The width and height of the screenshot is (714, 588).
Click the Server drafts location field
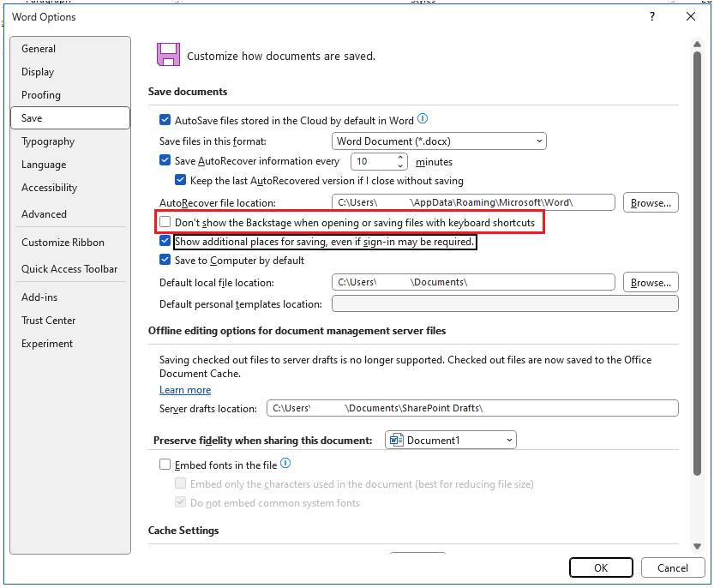pyautogui.click(x=472, y=408)
